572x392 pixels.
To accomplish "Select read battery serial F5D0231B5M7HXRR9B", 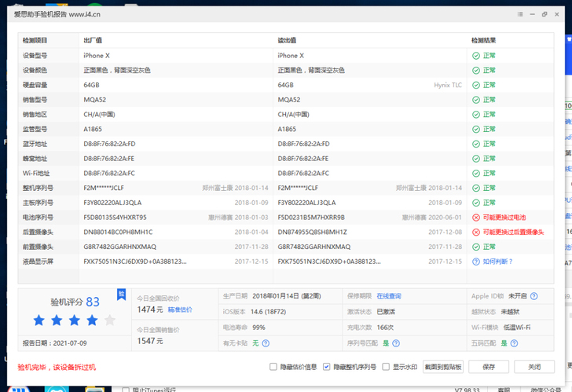I will click(x=311, y=218).
